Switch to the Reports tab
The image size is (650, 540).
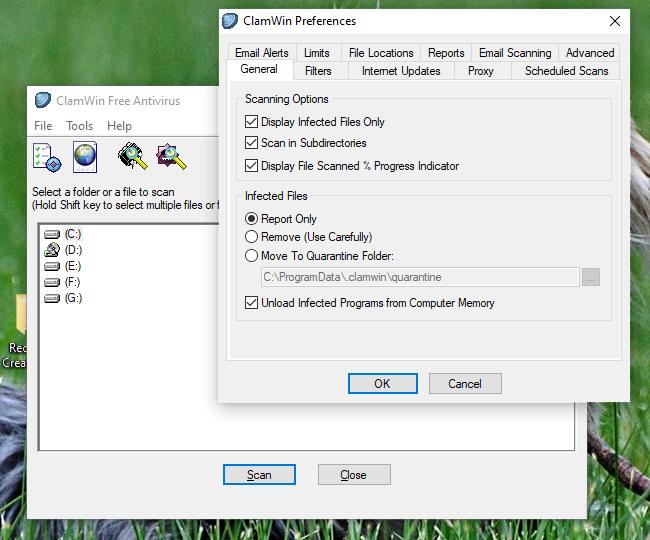coord(446,53)
